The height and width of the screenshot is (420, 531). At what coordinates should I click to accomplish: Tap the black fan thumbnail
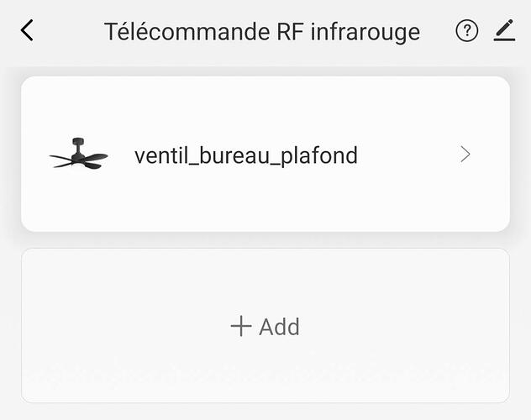point(79,155)
